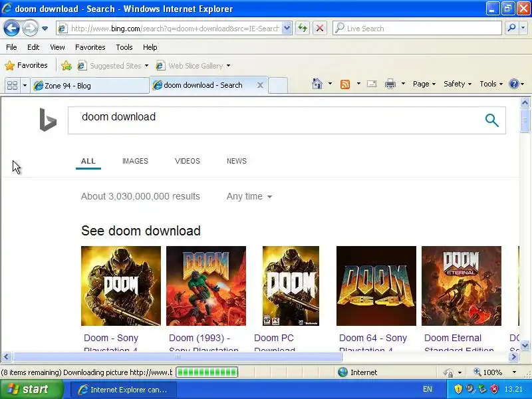Expand the tab list dropdown arrow
532x399 pixels.
(25, 85)
